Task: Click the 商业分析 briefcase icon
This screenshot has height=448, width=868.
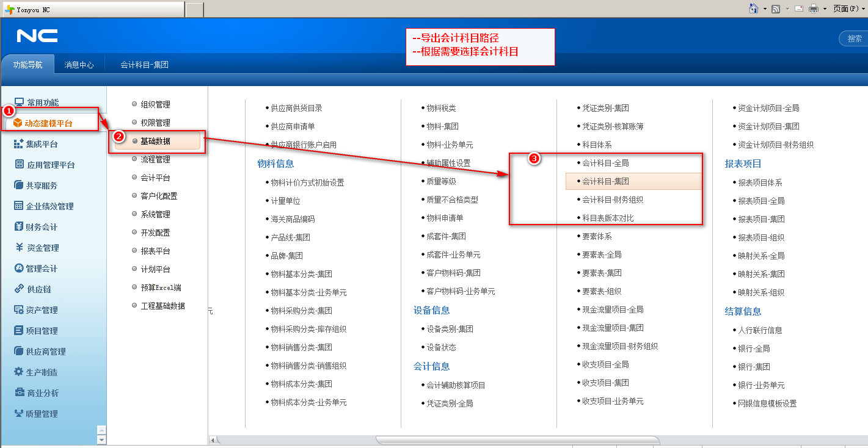Action: tap(19, 393)
